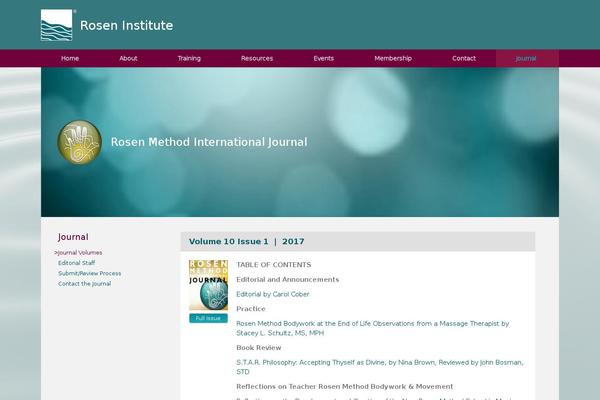Click the Editorial and Announcements section heading
Viewport: 600px width, 400px height.
click(287, 279)
